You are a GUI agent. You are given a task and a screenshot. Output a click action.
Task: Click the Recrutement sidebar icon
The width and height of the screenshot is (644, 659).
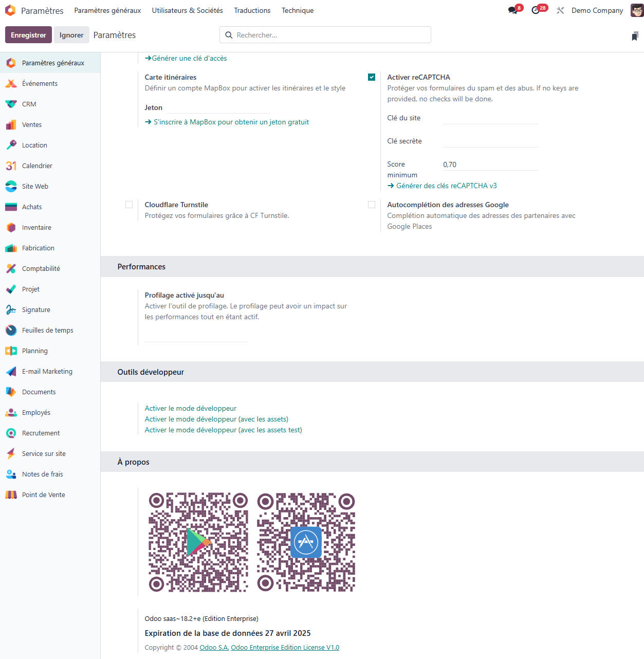tap(11, 433)
